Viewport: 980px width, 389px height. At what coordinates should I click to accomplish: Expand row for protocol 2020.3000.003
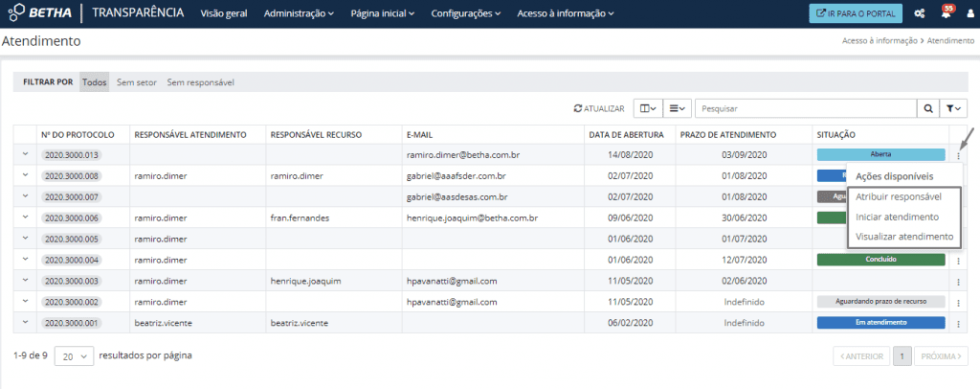pos(24,281)
